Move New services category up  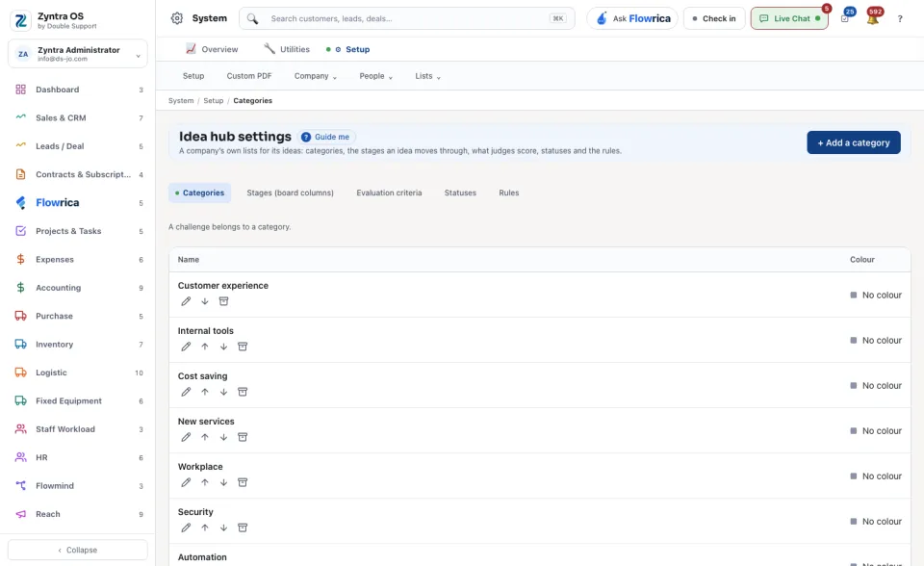tap(204, 437)
